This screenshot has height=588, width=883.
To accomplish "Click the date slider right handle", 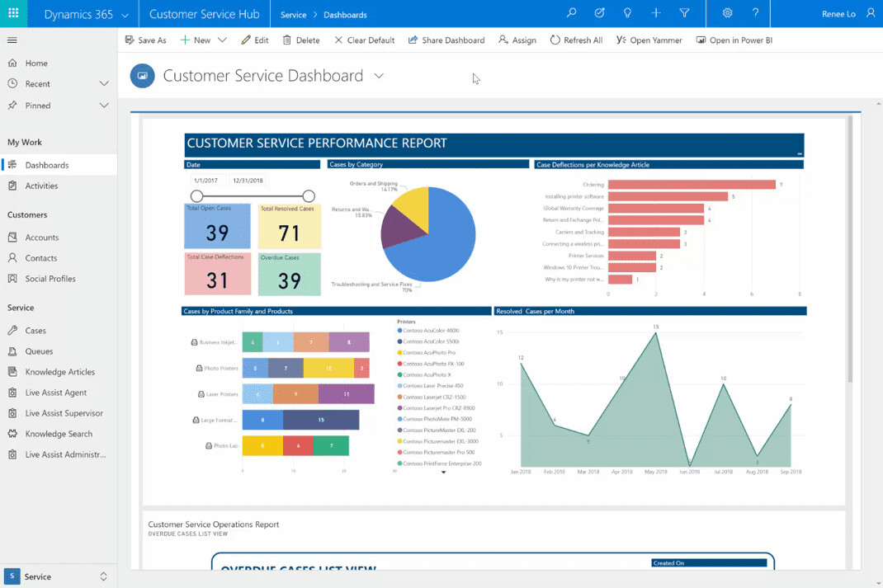I will coord(309,195).
